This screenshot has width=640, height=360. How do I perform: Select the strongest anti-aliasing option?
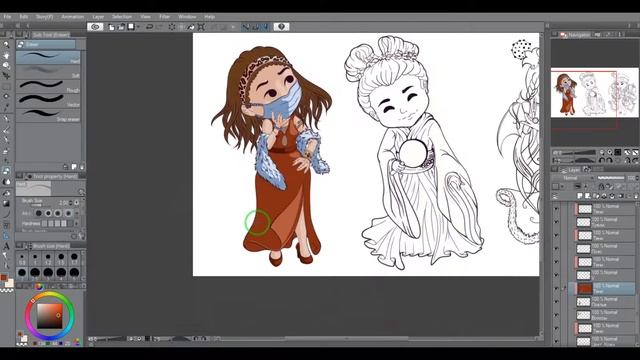tap(68, 213)
